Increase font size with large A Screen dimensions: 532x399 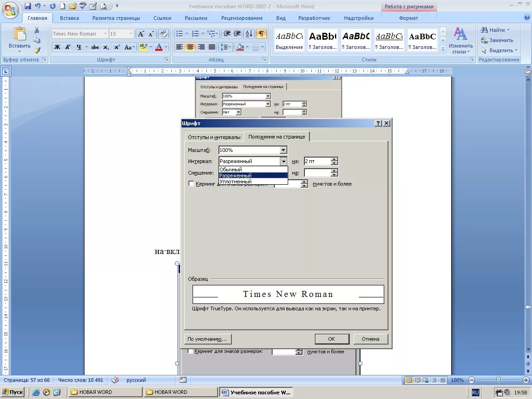(141, 34)
